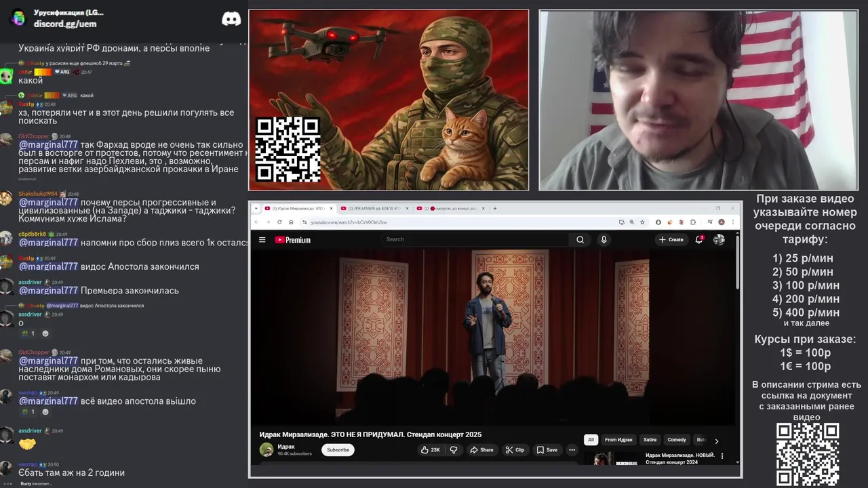Switch to the ЗРЯ АРМИЯ рф ВЗЯЛА tab

[374, 208]
